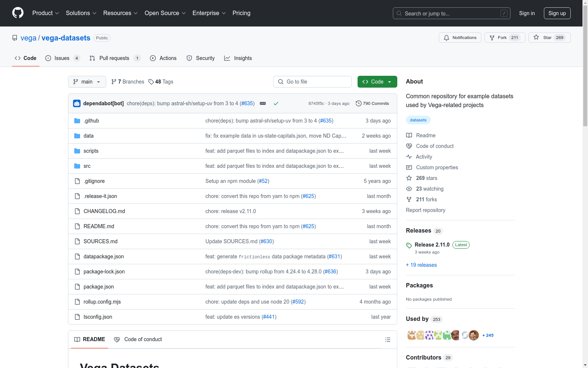The width and height of the screenshot is (588, 368).
Task: Click the Readme book icon in About
Action: point(409,135)
